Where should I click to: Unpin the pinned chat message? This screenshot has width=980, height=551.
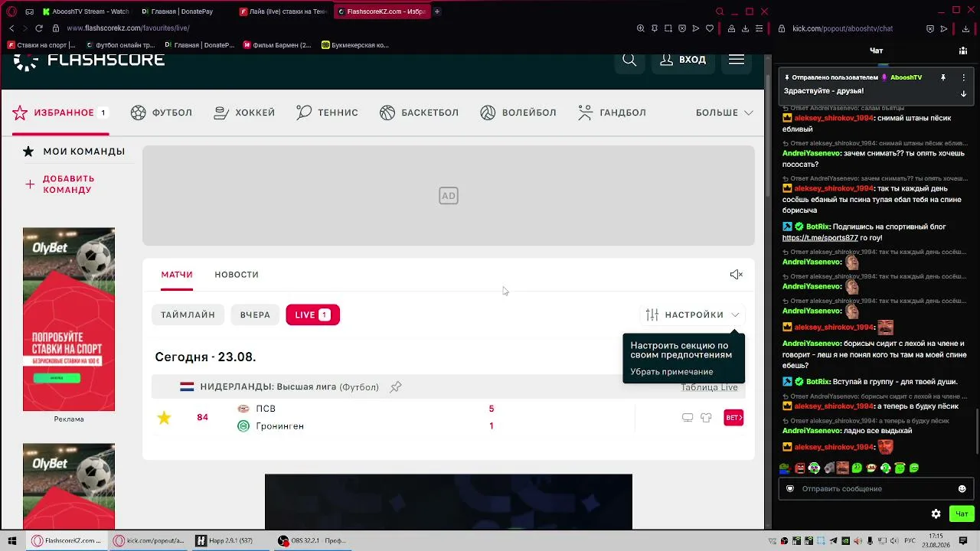point(943,77)
